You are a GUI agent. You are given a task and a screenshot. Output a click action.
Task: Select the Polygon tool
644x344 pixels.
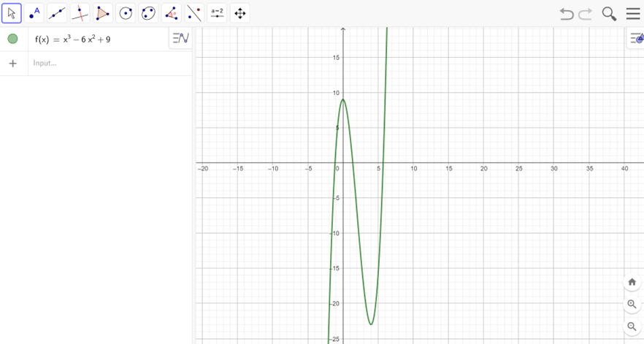click(103, 13)
